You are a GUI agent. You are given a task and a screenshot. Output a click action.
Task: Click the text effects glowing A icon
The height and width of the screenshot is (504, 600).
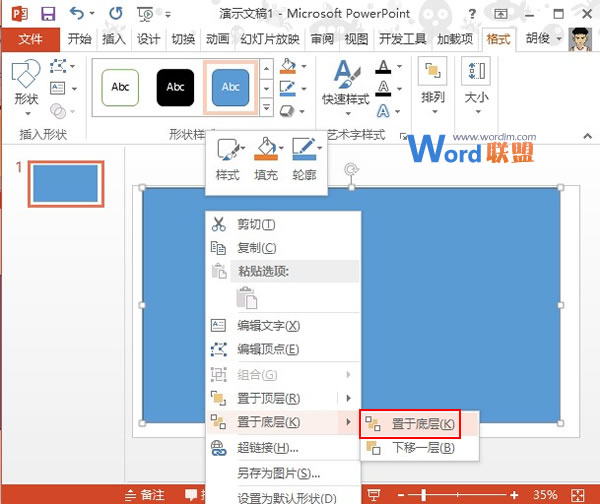tap(383, 111)
